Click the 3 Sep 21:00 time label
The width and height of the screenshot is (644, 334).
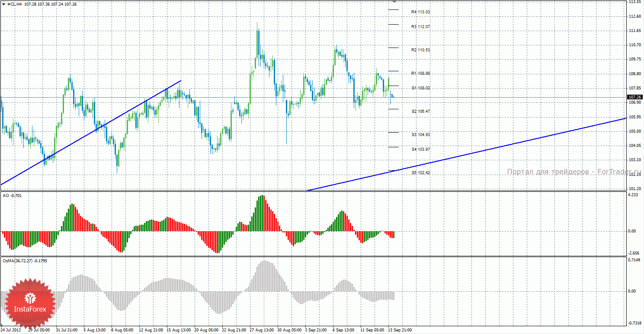pos(317,331)
